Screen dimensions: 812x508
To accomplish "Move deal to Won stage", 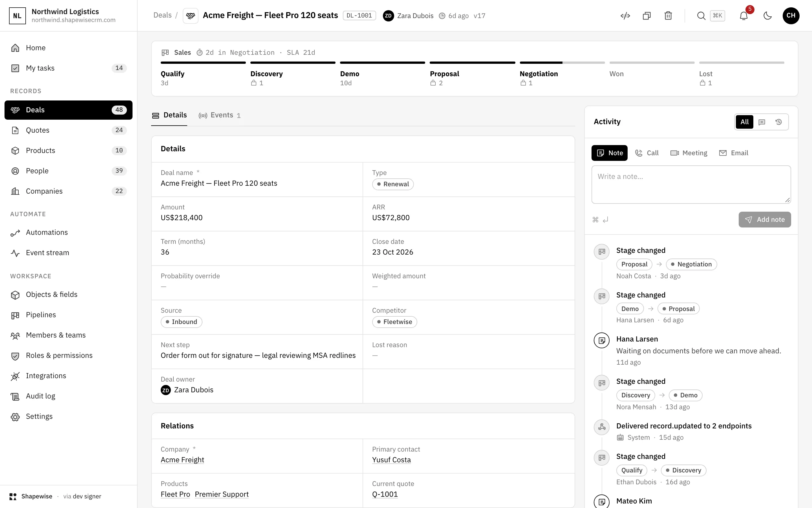I will click(652, 74).
